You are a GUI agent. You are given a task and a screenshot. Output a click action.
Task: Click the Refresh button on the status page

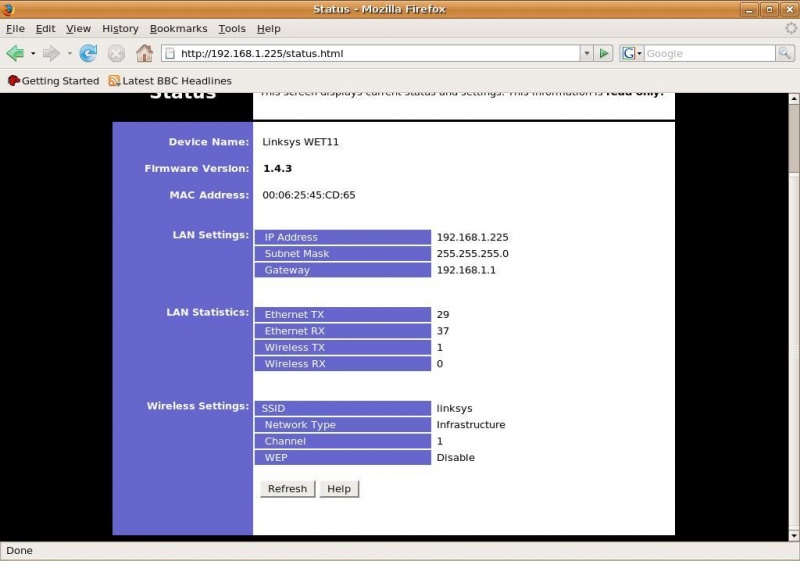288,489
